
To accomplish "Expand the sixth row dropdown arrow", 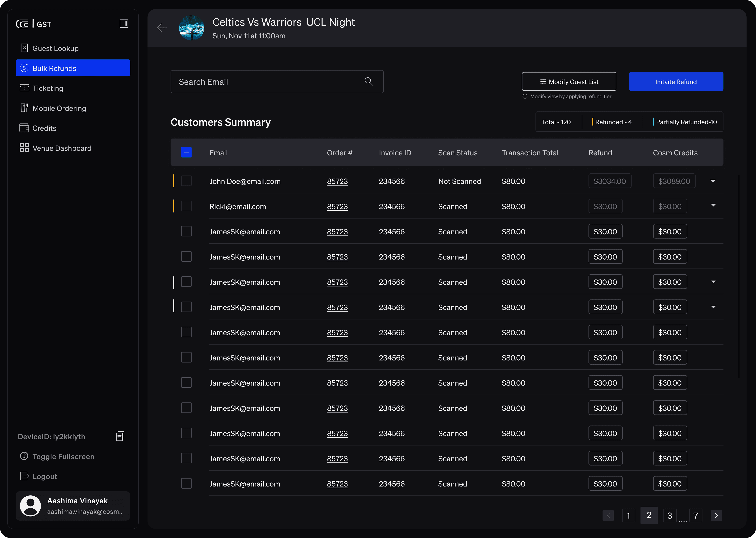I will point(713,307).
